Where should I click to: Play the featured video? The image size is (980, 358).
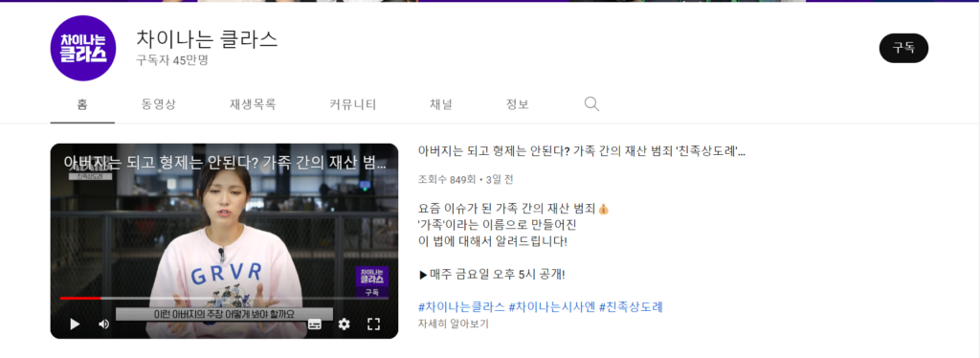pyautogui.click(x=75, y=324)
